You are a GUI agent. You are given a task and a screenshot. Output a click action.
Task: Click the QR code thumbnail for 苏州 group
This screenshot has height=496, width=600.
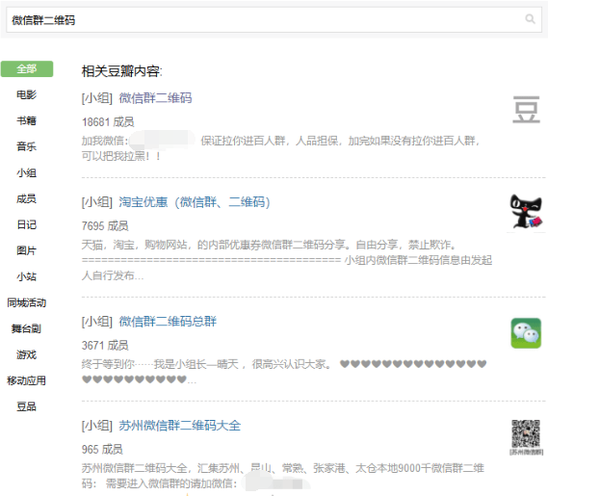[526, 437]
